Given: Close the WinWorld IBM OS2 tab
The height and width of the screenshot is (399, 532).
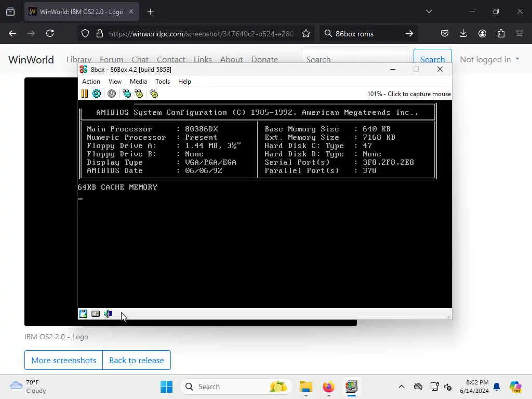Looking at the screenshot, I should (131, 12).
